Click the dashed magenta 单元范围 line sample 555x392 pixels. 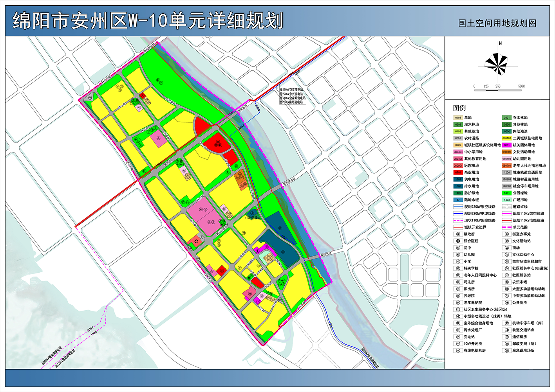point(506,227)
